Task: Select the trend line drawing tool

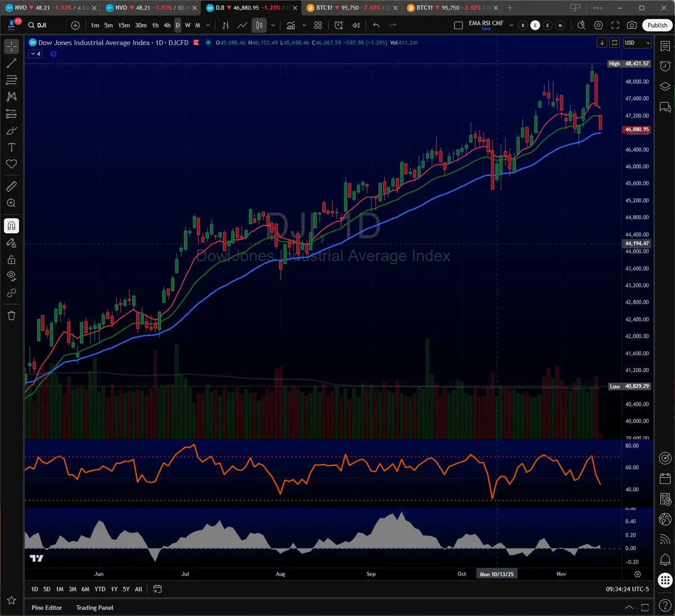Action: tap(11, 64)
